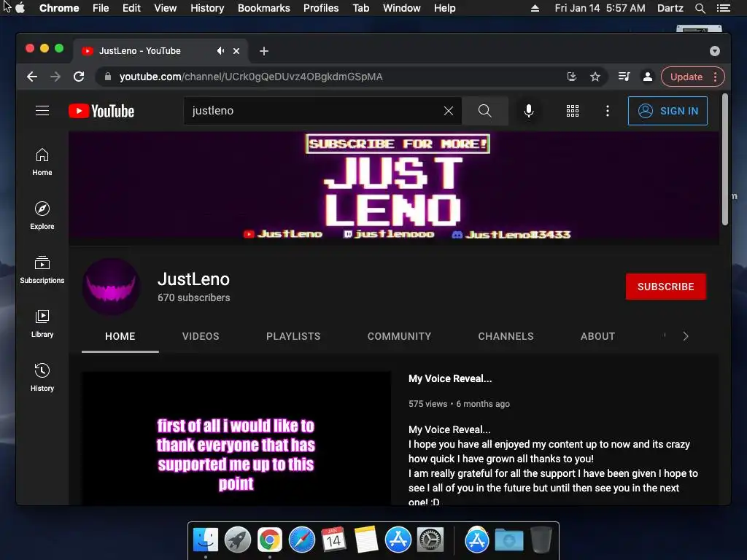747x560 pixels.
Task: Open the YouTube hamburger guide menu
Action: pos(42,111)
